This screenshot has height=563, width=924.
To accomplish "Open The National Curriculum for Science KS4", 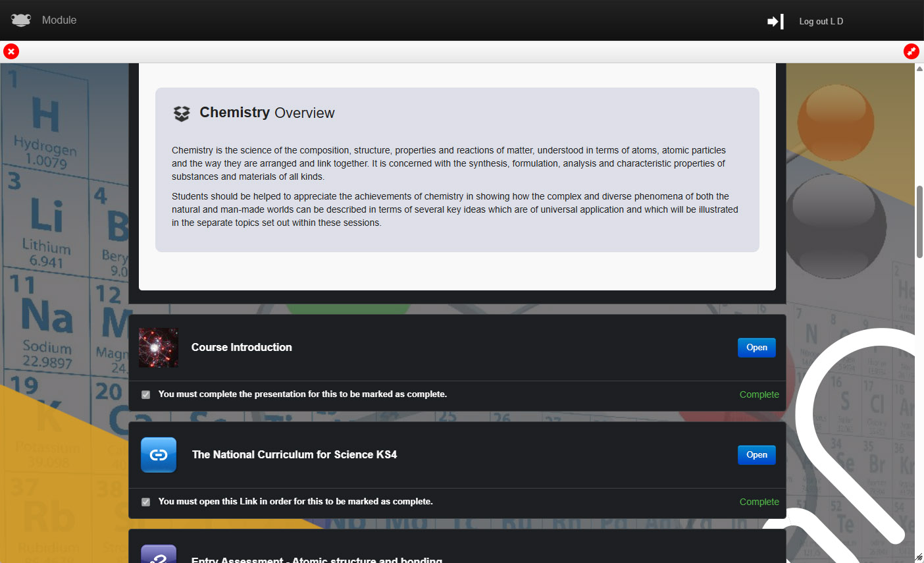I will coord(756,455).
